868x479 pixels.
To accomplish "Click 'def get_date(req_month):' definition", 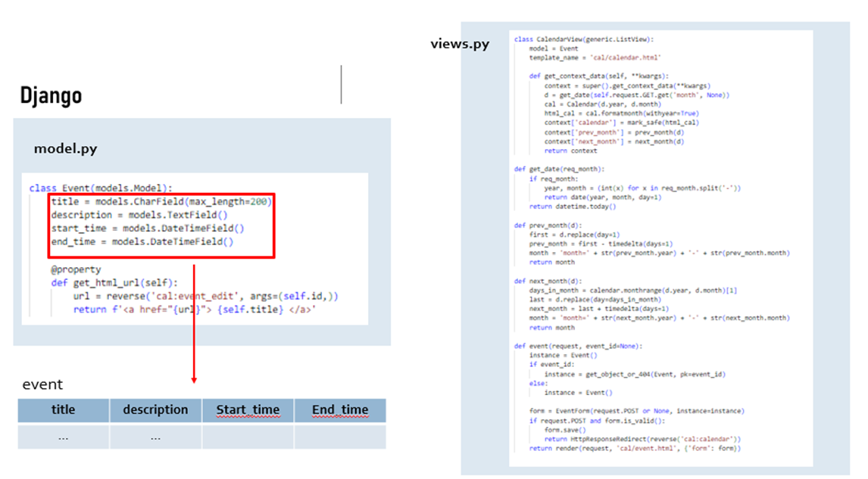I will point(559,170).
